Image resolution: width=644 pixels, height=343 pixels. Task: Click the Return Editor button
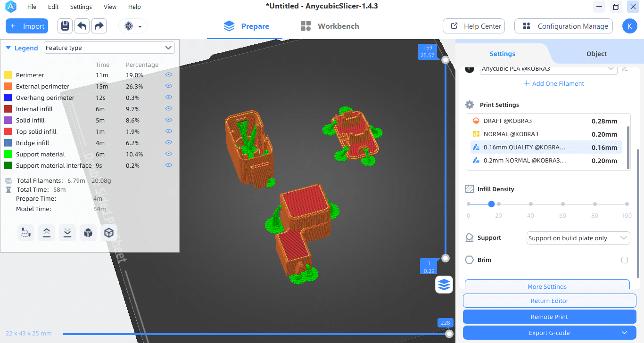click(549, 301)
